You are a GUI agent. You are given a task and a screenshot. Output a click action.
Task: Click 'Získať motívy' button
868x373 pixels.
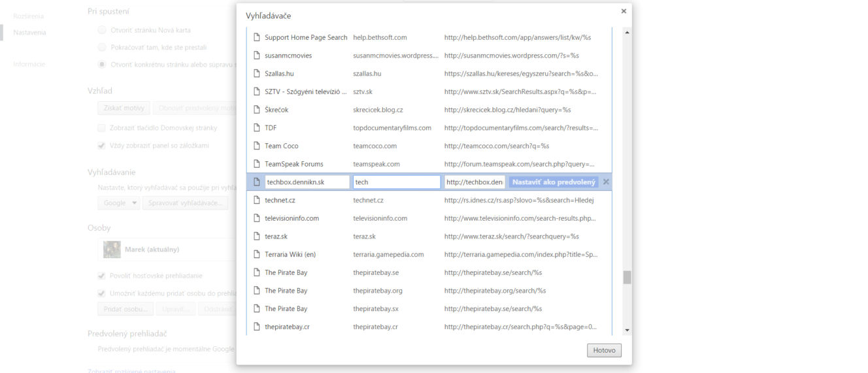[x=124, y=108]
